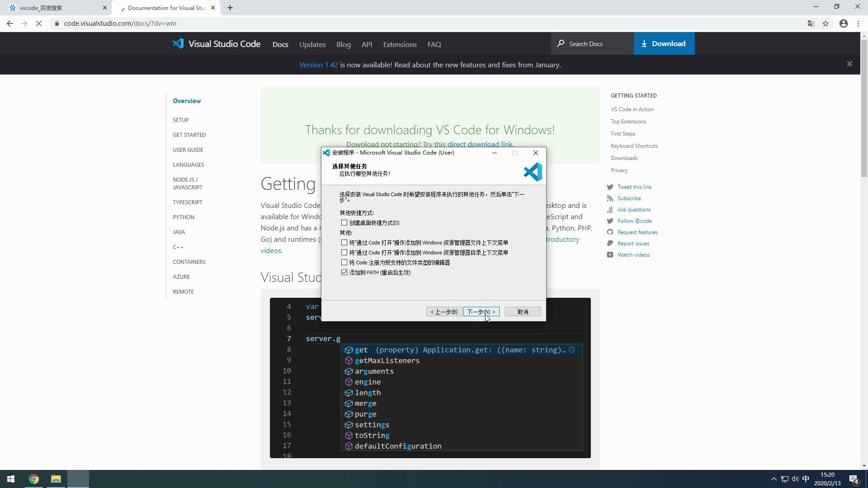The image size is (868, 488).
Task: Open Chrome from the Windows taskbar
Action: tap(33, 479)
